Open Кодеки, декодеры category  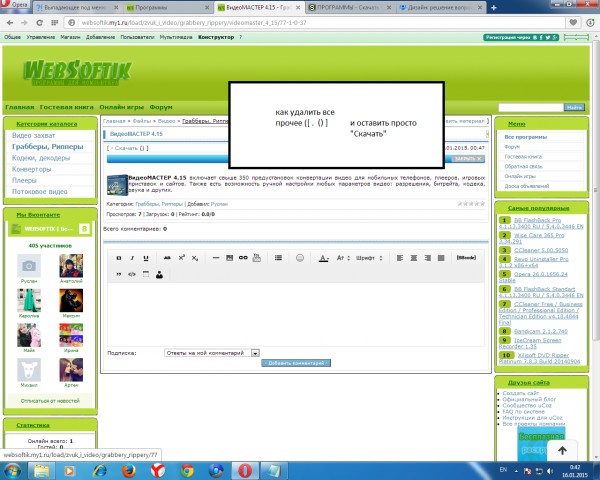coord(41,158)
